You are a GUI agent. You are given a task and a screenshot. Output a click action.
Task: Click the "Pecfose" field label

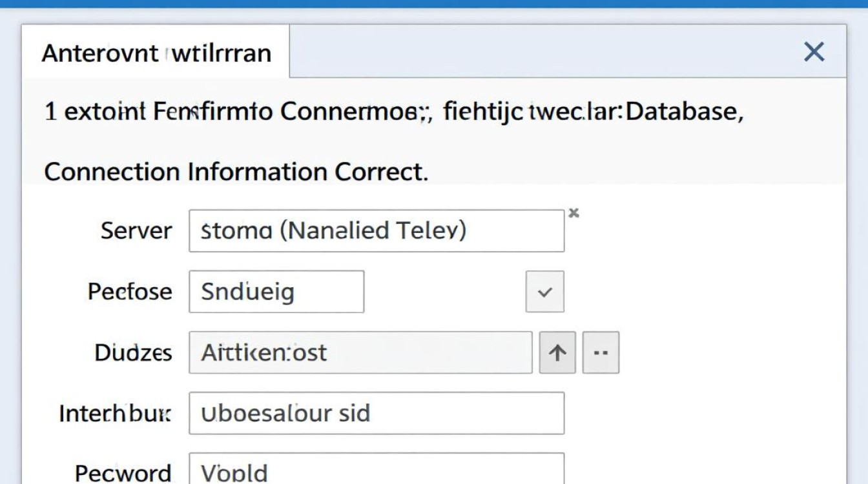click(130, 291)
